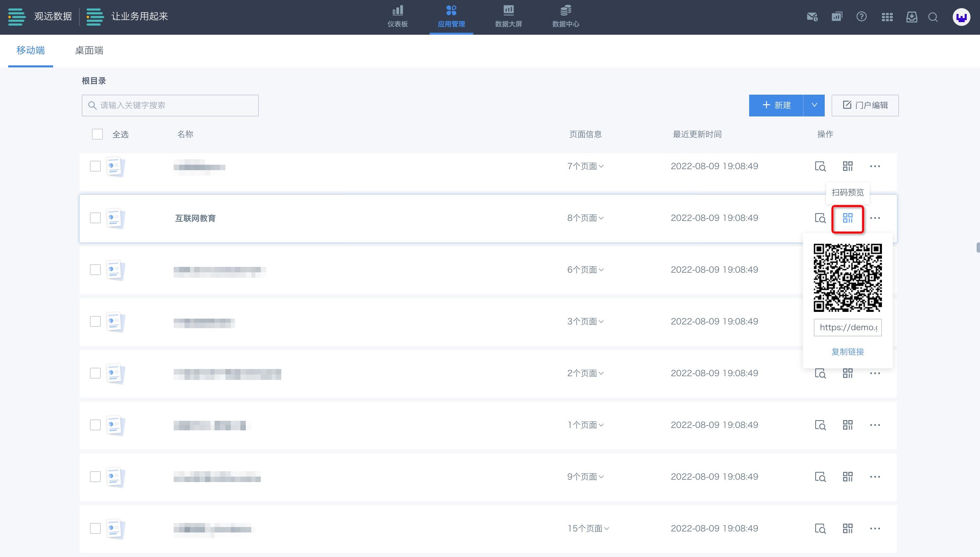980x557 pixels.
Task: Click the help question mark icon
Action: [x=861, y=17]
